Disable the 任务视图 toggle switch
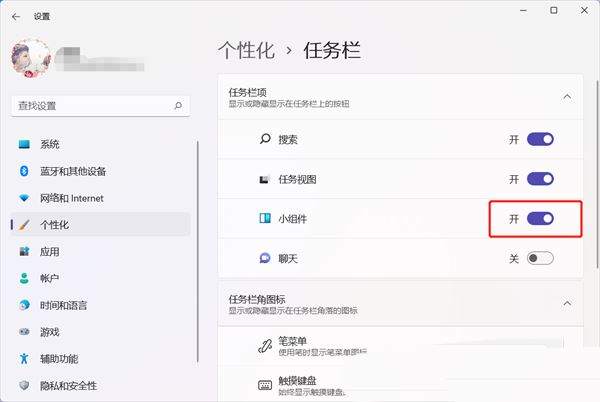Image resolution: width=600 pixels, height=402 pixels. click(x=540, y=179)
